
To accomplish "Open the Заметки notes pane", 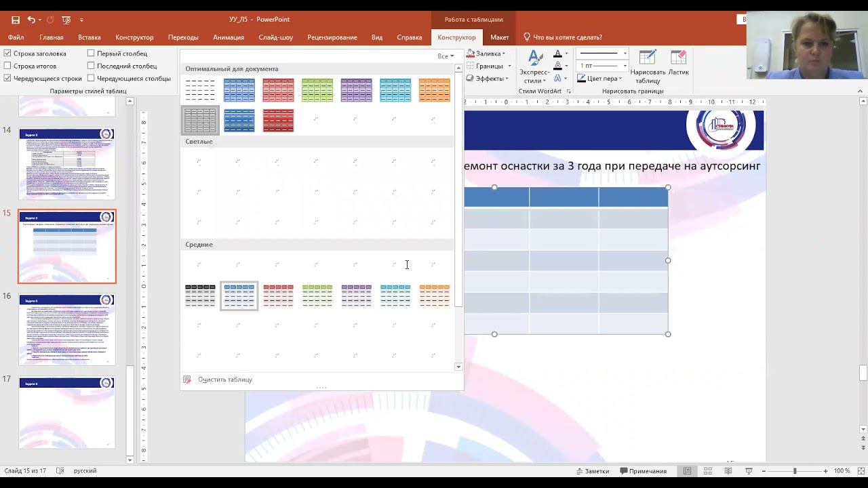I will [x=593, y=471].
